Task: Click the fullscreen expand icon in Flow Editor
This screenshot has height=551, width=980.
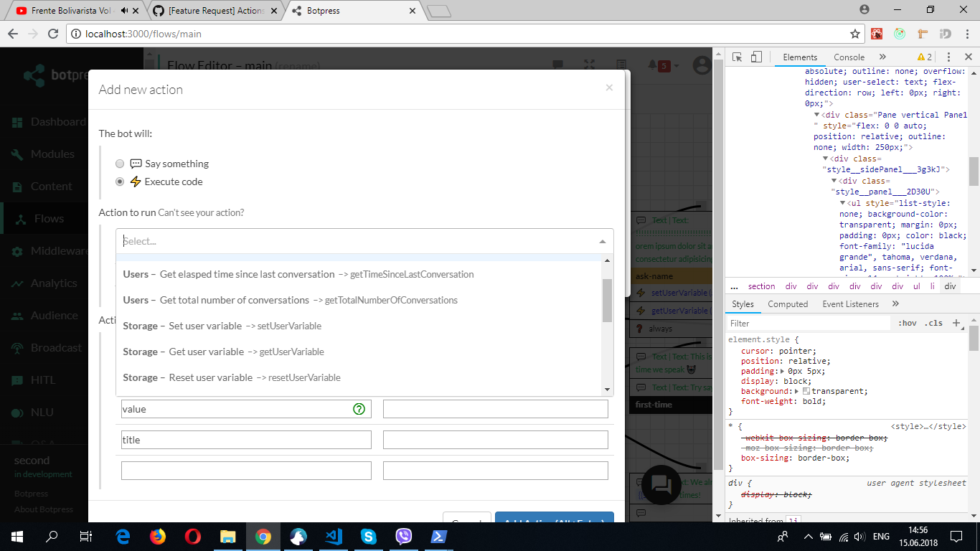Action: coord(589,65)
